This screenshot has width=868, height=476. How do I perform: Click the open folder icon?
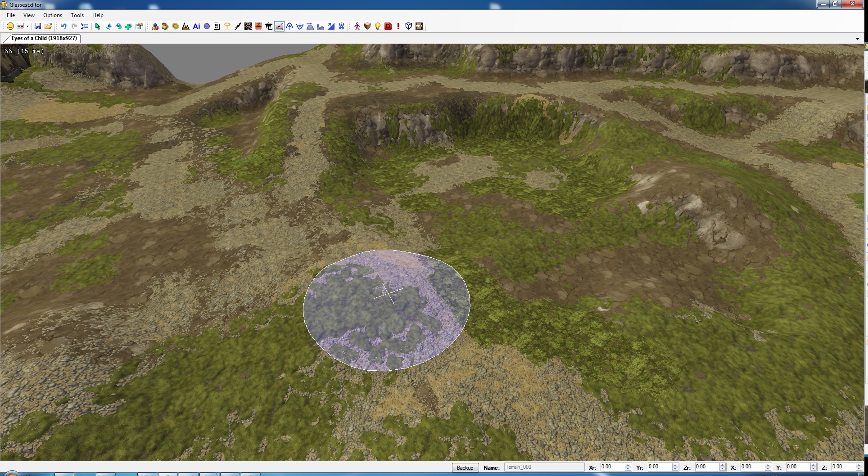tap(48, 27)
